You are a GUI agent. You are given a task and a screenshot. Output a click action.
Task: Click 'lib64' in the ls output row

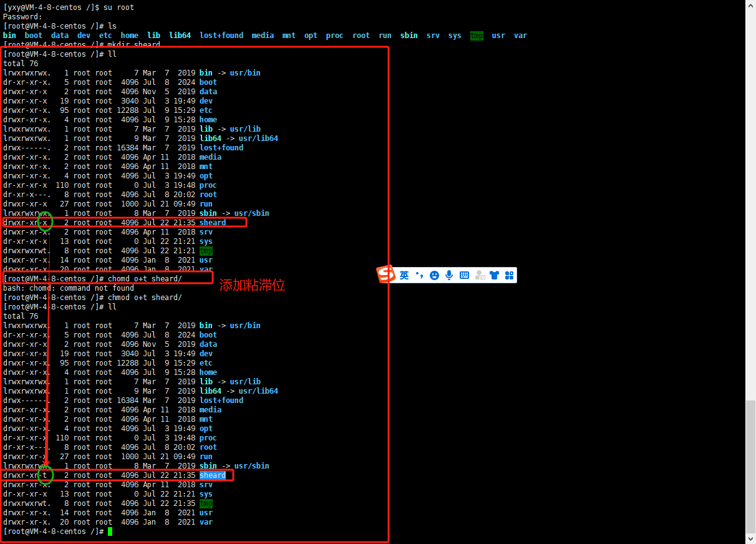[x=180, y=36]
